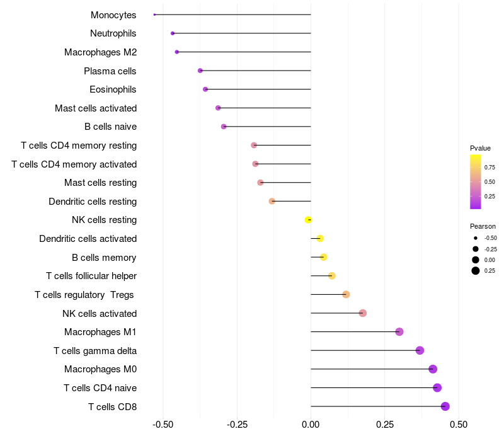
Task: Click the "Pearson" legend title
Action: pyautogui.click(x=483, y=226)
